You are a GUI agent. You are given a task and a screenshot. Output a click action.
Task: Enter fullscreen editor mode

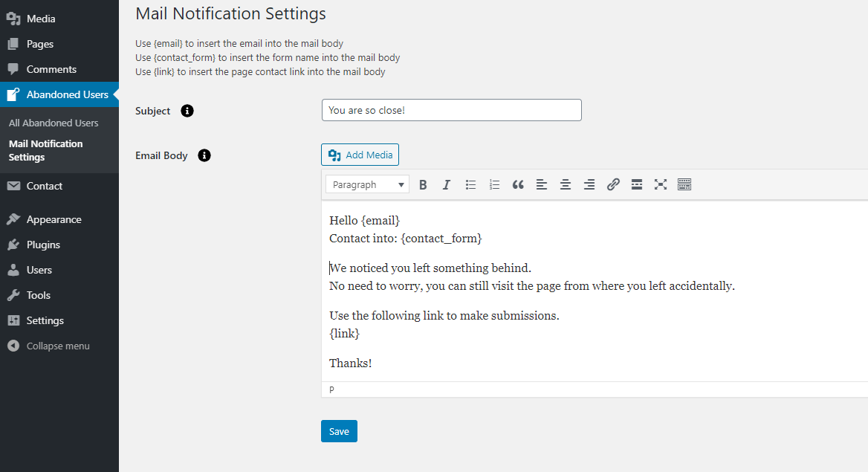[x=661, y=185]
